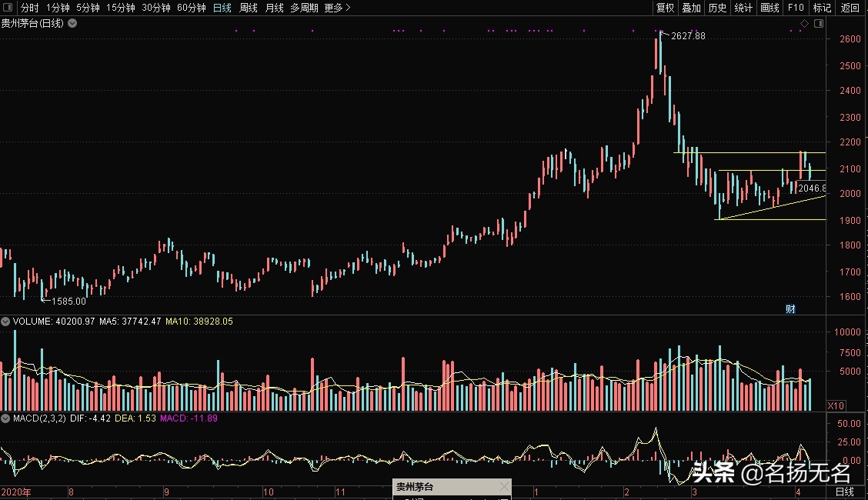The height and width of the screenshot is (500, 868).
Task: Open the 统计 statistics button
Action: [x=743, y=8]
